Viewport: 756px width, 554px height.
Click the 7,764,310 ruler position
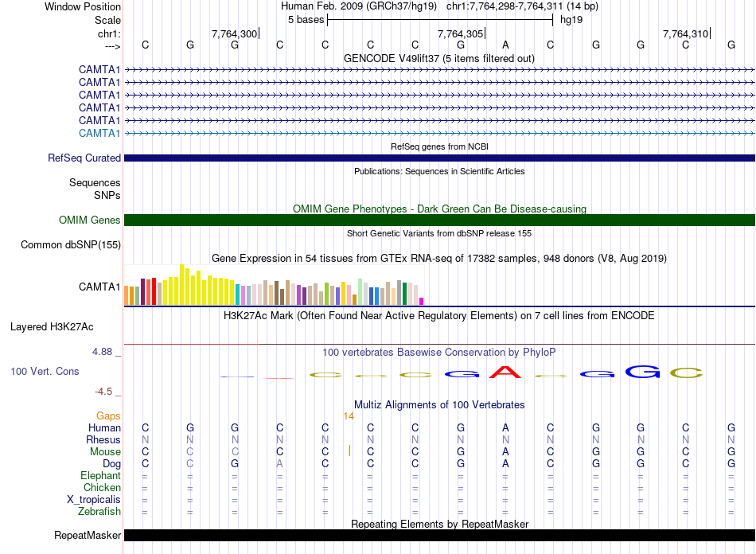[686, 33]
